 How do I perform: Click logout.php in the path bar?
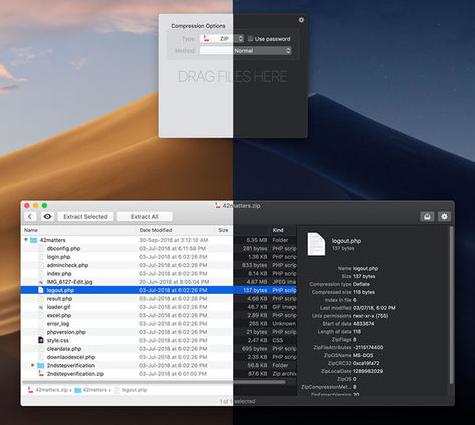(134, 390)
